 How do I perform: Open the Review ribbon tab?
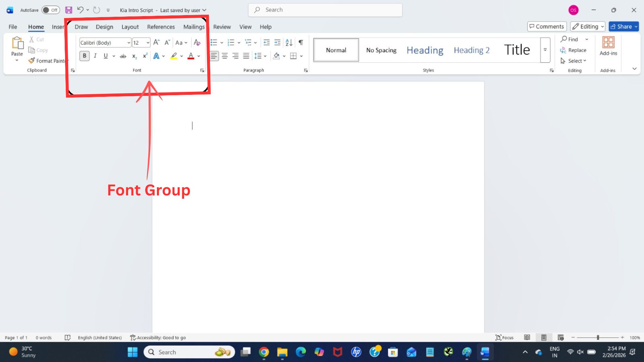pyautogui.click(x=222, y=27)
